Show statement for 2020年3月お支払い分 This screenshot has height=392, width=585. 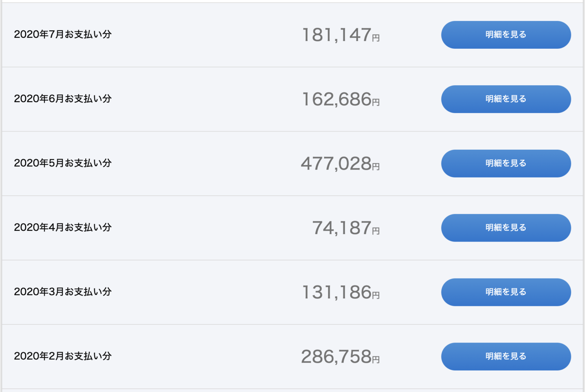coord(506,292)
